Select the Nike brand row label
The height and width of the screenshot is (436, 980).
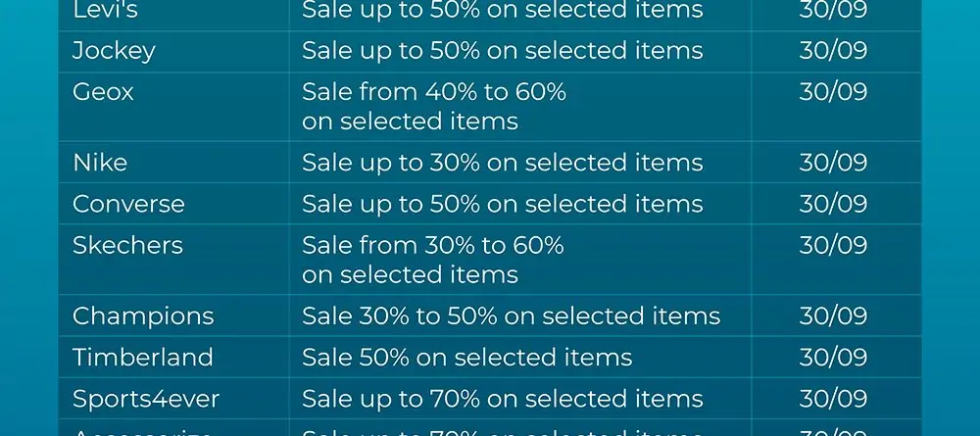[x=100, y=163]
